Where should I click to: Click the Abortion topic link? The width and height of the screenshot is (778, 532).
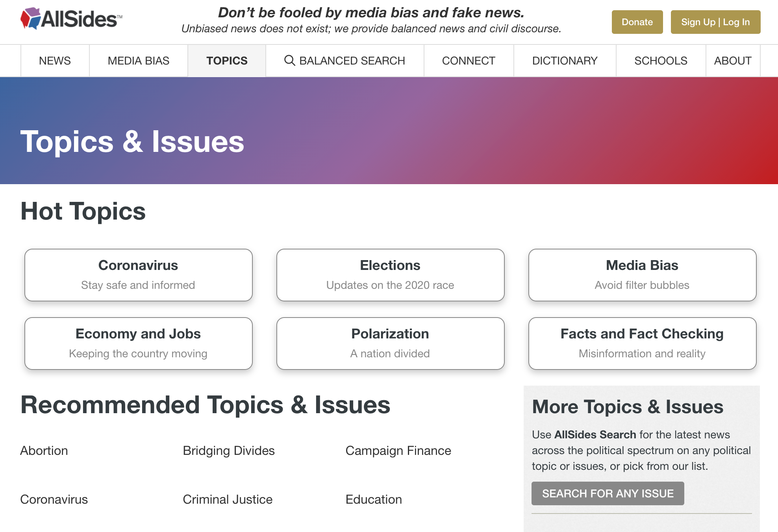[x=44, y=451]
